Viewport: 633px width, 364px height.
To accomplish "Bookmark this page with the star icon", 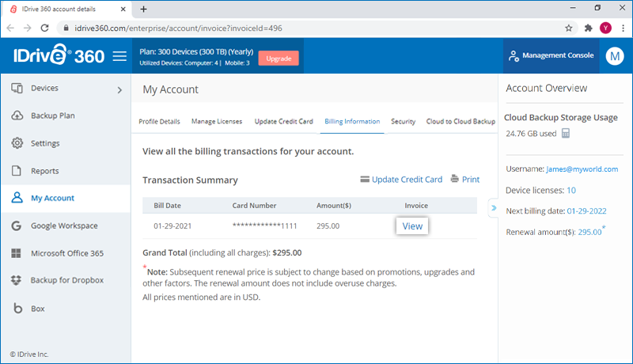I will pos(569,27).
